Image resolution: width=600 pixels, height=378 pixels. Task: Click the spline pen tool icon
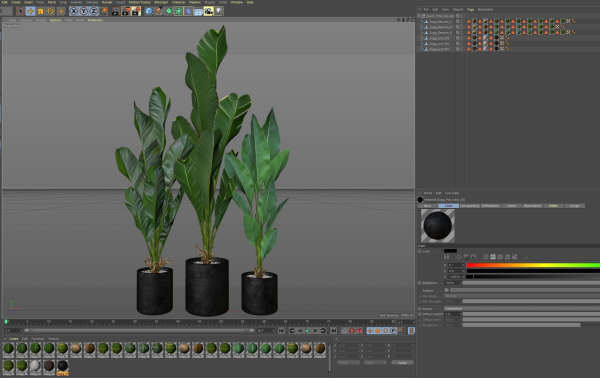coord(159,11)
